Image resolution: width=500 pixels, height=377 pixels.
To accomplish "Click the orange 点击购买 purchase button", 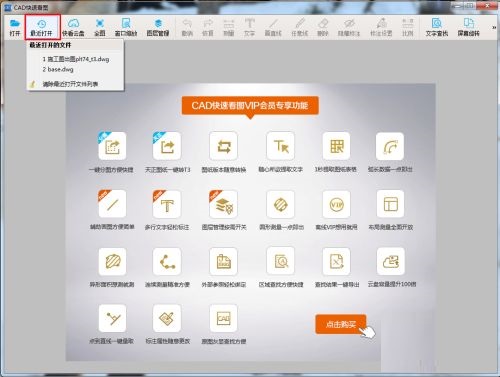I will (x=341, y=324).
